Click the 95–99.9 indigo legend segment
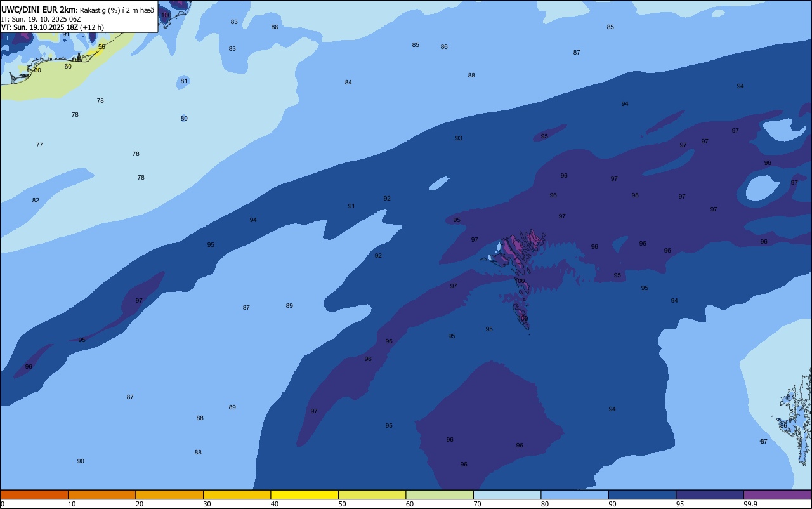The height and width of the screenshot is (509, 812). [710, 494]
